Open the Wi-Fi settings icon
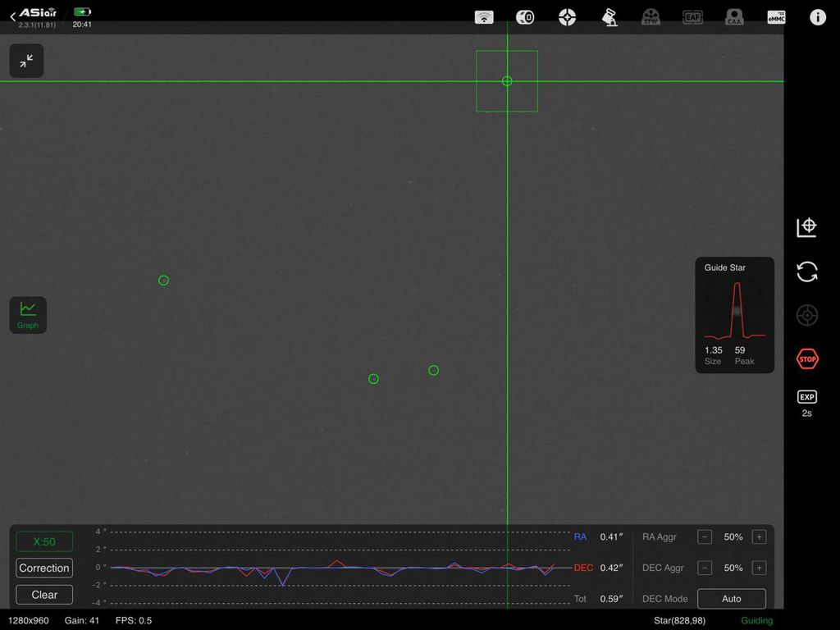This screenshot has width=840, height=630. coord(484,17)
